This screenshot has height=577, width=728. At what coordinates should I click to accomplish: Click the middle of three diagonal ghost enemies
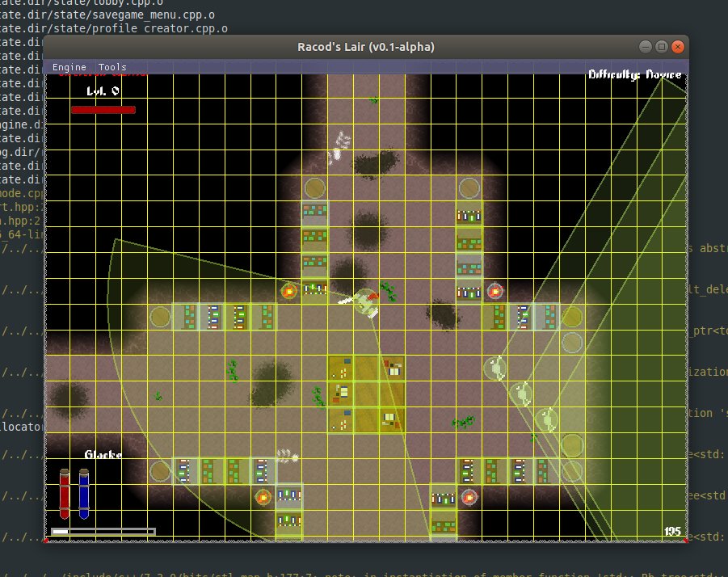coord(521,394)
